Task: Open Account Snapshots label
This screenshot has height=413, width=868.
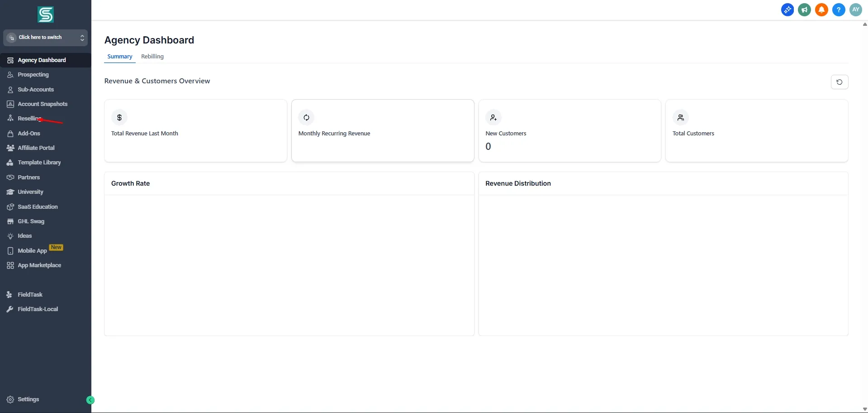Action: [43, 104]
